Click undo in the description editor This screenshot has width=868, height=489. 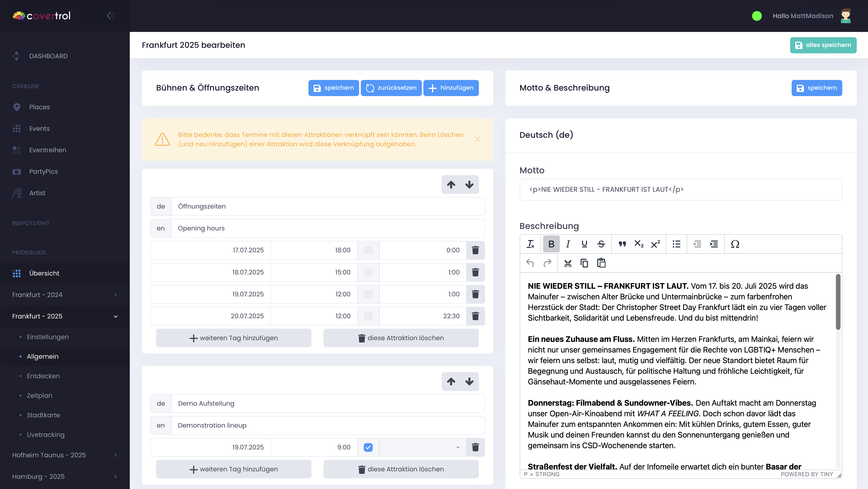(x=530, y=263)
